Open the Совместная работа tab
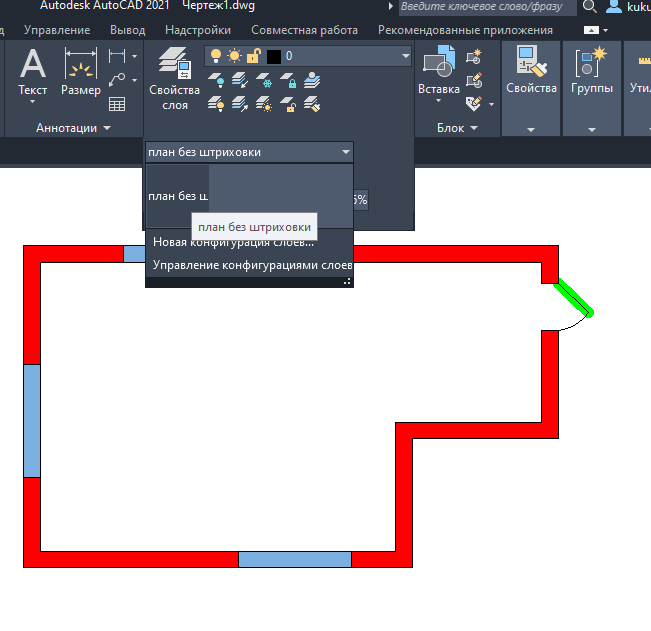Screen dimensions: 651x631 point(304,30)
